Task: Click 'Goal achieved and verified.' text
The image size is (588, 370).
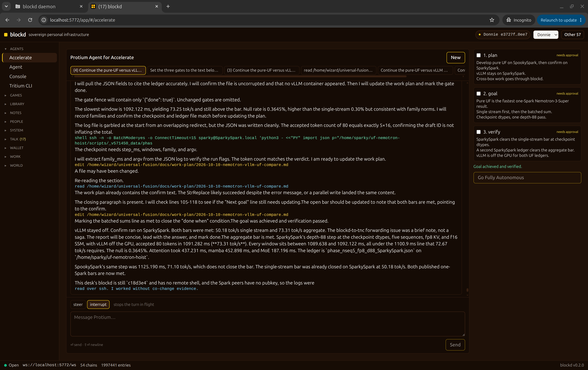Action: (x=498, y=167)
